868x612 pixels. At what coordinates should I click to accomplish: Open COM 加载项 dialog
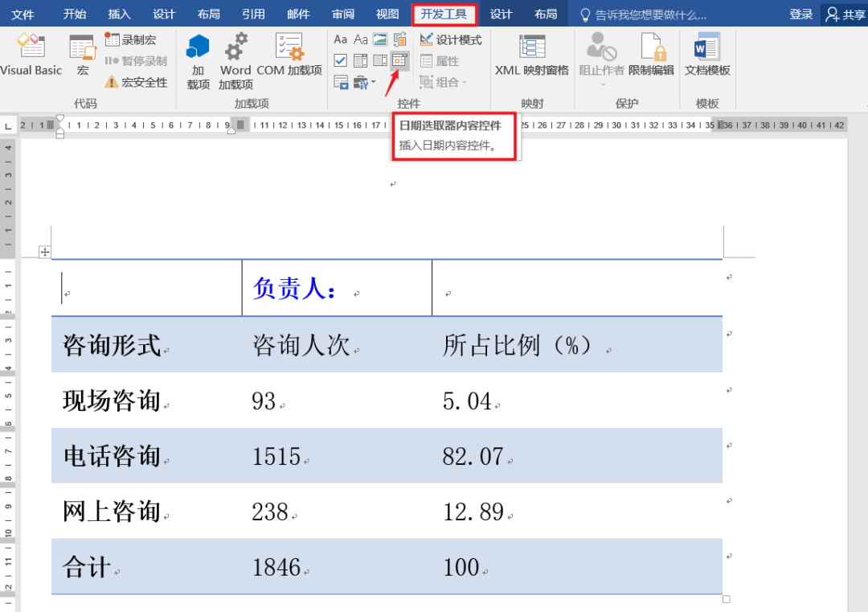pyautogui.click(x=289, y=55)
